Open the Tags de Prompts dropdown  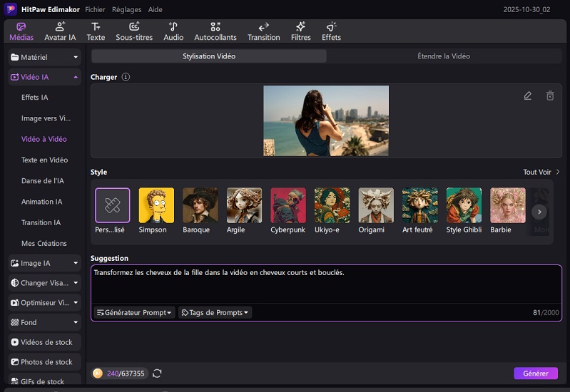tap(215, 312)
